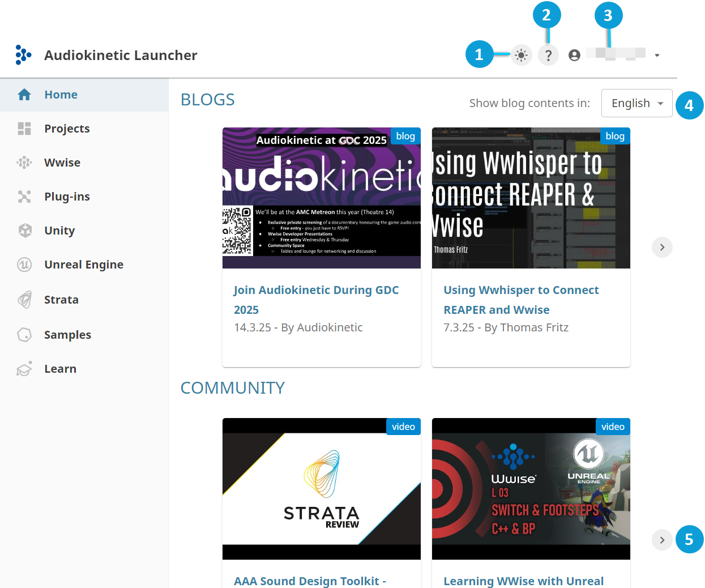Image resolution: width=705 pixels, height=588 pixels.
Task: Click the user account avatar icon
Action: [x=574, y=56]
